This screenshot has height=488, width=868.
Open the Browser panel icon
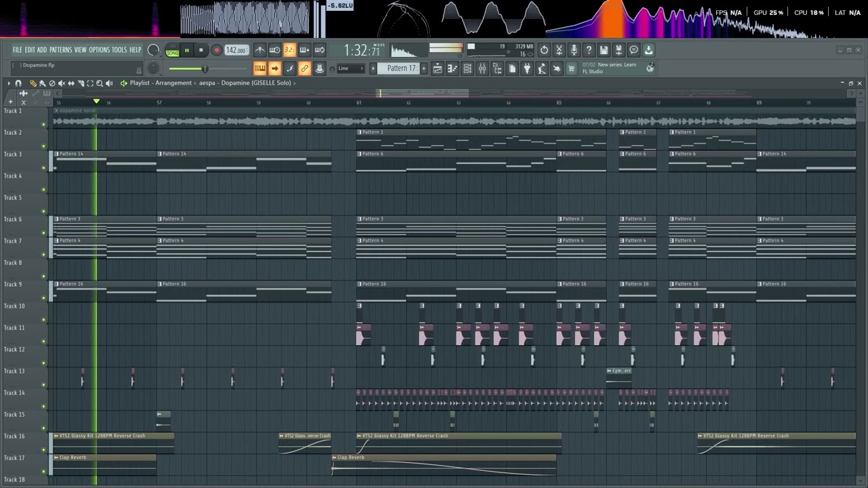[497, 68]
